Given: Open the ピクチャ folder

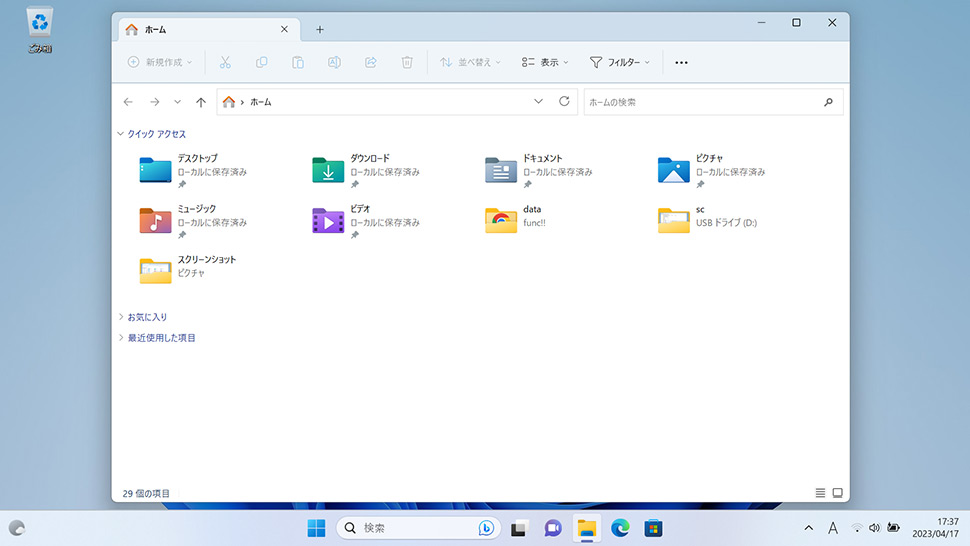Looking at the screenshot, I should click(x=711, y=170).
